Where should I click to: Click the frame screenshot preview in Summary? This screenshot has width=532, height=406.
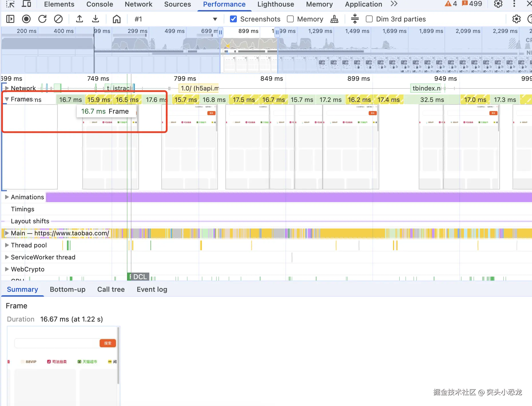click(63, 366)
